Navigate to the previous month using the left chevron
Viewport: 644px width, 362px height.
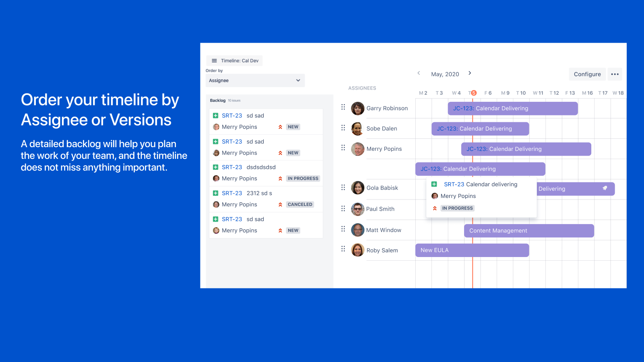[419, 73]
